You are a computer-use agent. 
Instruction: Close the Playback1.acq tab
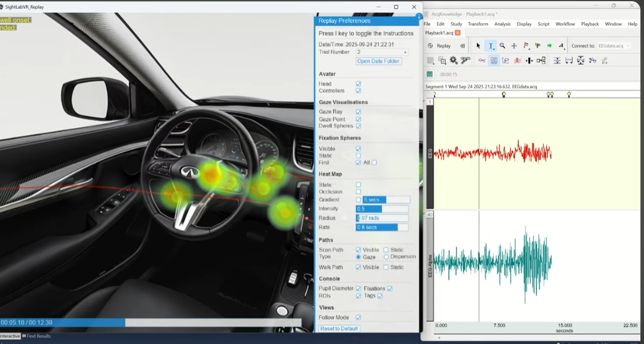[x=458, y=33]
